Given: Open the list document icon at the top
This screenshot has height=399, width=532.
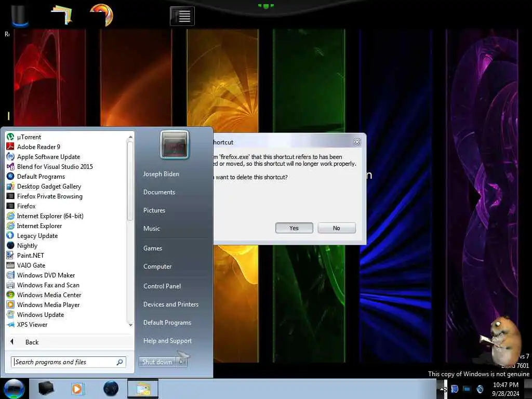Looking at the screenshot, I should click(x=182, y=16).
